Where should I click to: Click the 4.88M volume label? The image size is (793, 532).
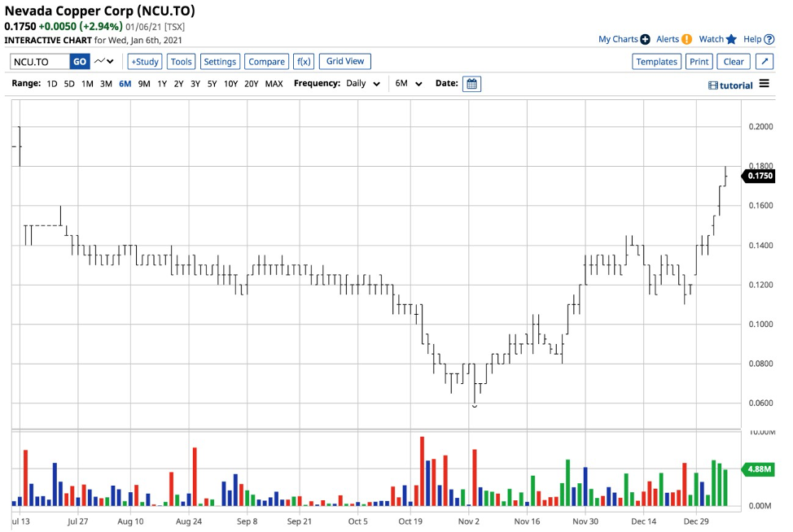(x=758, y=469)
